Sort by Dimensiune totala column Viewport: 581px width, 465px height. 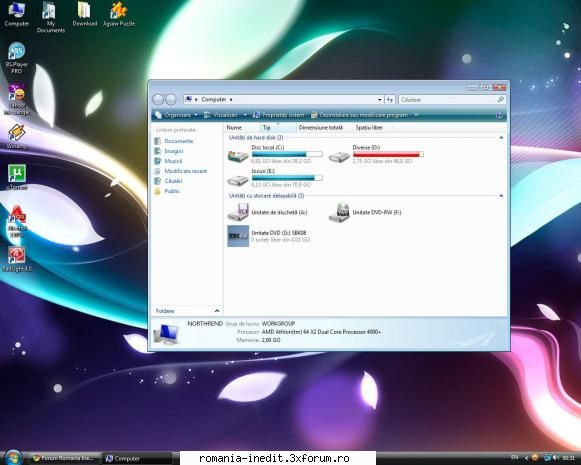tap(325, 127)
